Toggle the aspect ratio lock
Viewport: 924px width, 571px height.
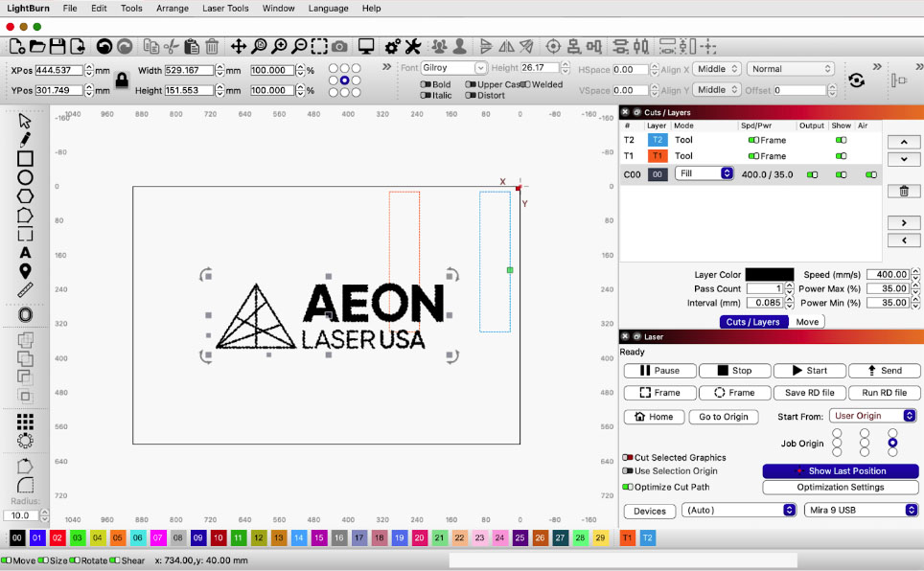click(x=122, y=80)
